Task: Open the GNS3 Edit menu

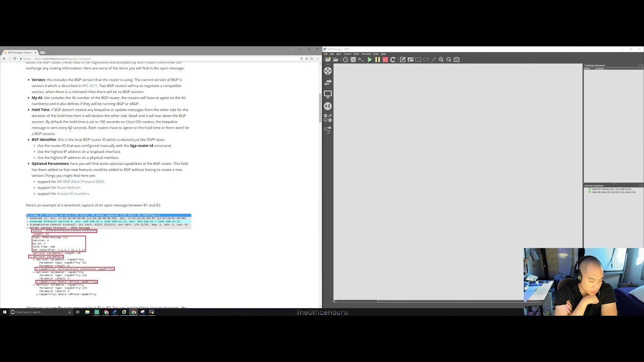Action: [332, 54]
